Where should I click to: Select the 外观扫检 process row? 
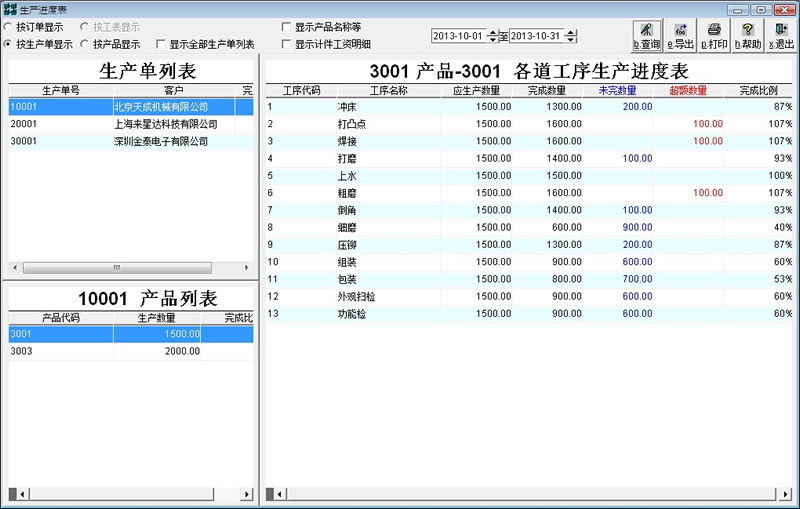(529, 296)
